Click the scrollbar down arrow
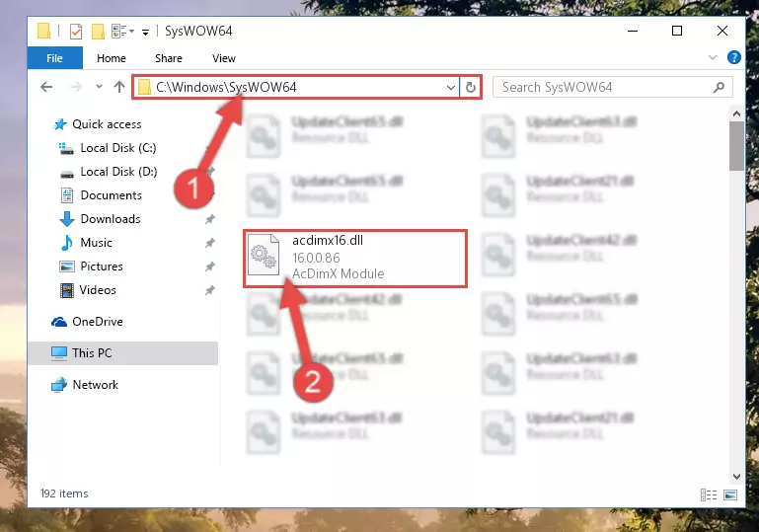The width and height of the screenshot is (759, 532). (736, 477)
